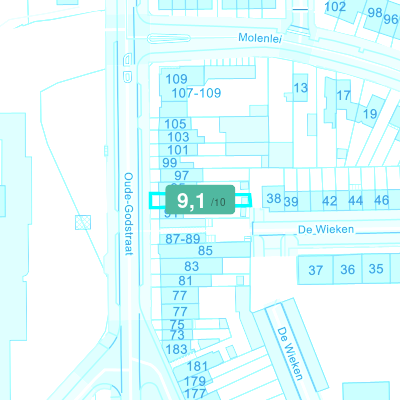
Task: Select the building labeled 87-89
Action: [x=183, y=239]
